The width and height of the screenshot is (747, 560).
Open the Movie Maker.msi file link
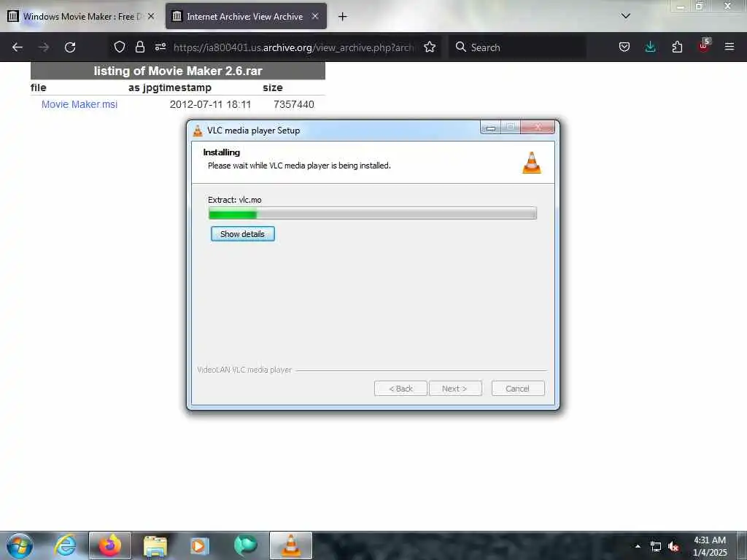pyautogui.click(x=79, y=104)
